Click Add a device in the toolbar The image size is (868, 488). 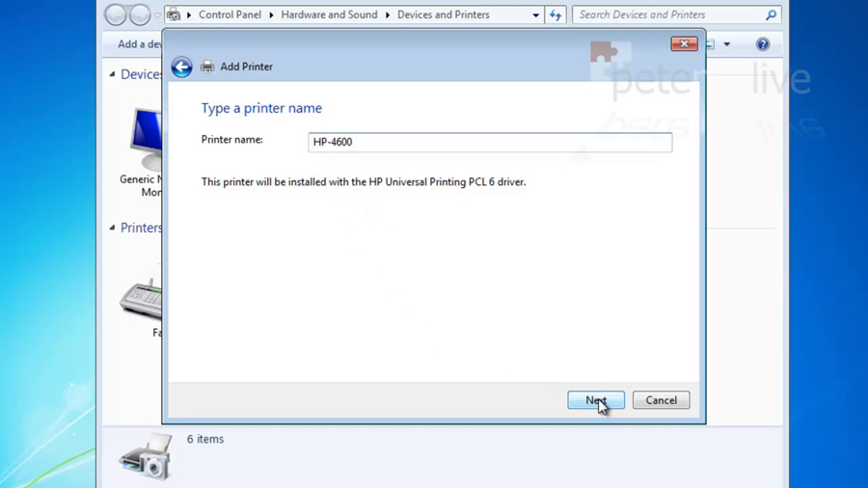pyautogui.click(x=140, y=44)
